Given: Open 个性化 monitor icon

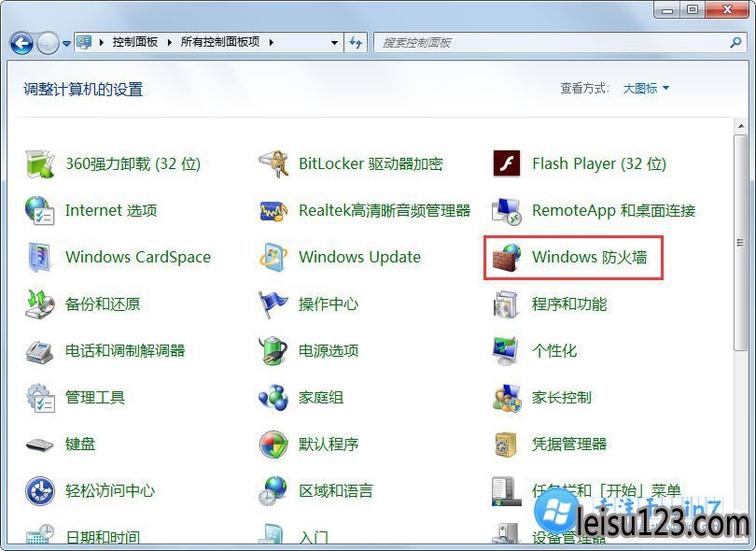Looking at the screenshot, I should [507, 351].
